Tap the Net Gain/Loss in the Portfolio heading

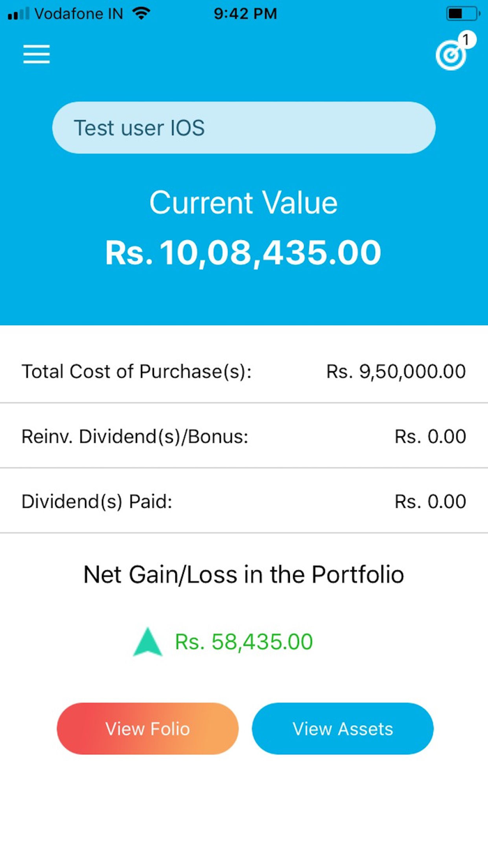(x=243, y=574)
